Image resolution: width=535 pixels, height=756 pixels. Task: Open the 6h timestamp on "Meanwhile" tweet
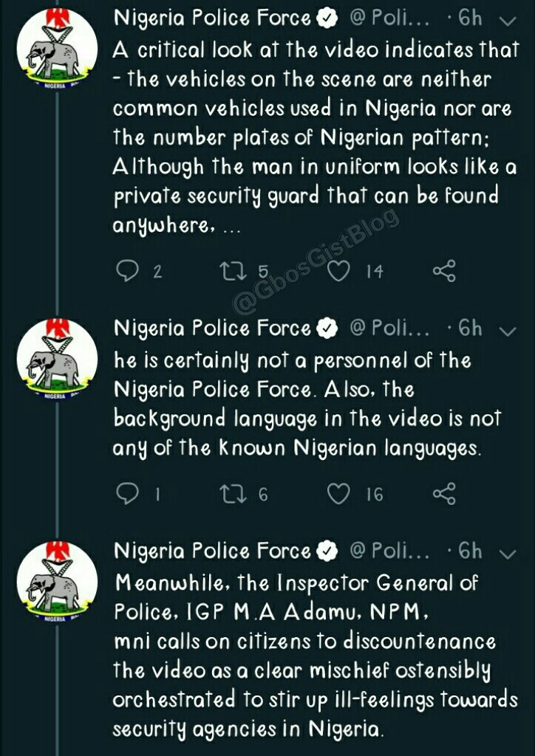pos(468,551)
